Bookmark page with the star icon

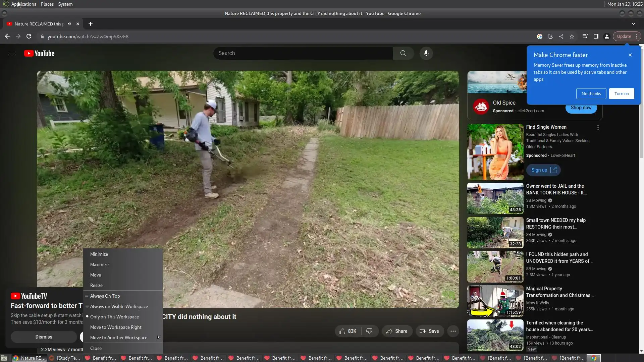click(572, 37)
